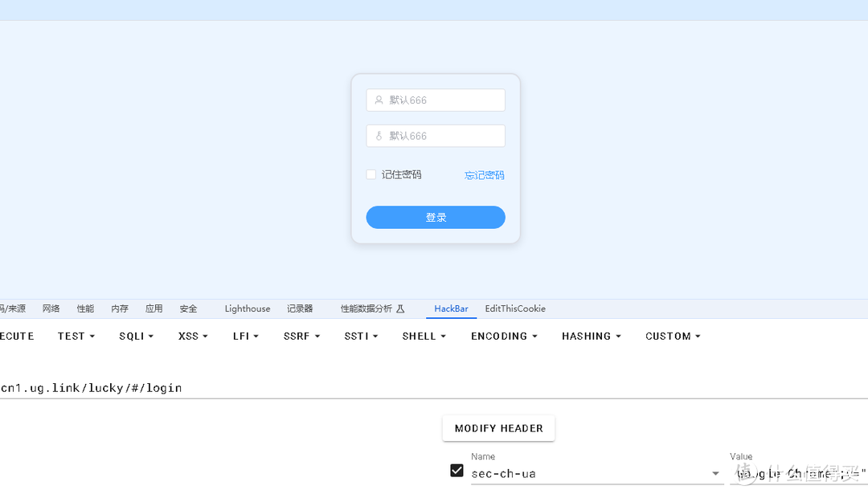Click the user icon in username field
This screenshot has height=494, width=868.
point(379,100)
